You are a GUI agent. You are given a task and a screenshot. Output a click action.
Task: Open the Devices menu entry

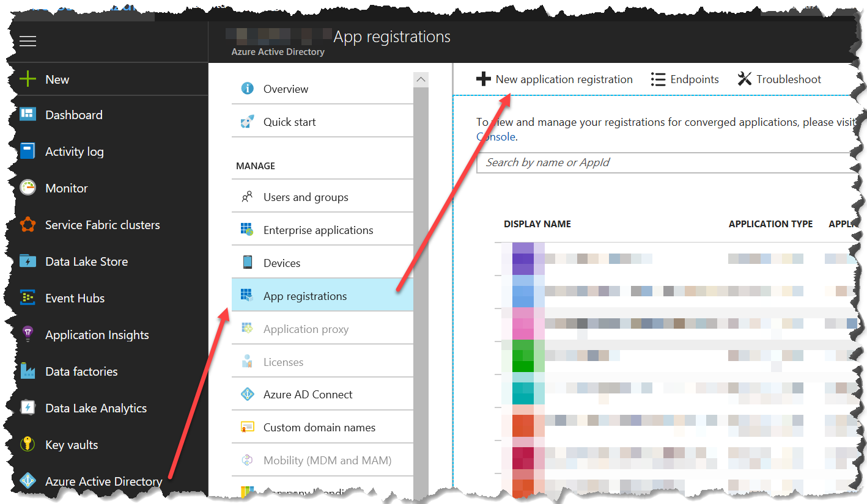point(322,263)
